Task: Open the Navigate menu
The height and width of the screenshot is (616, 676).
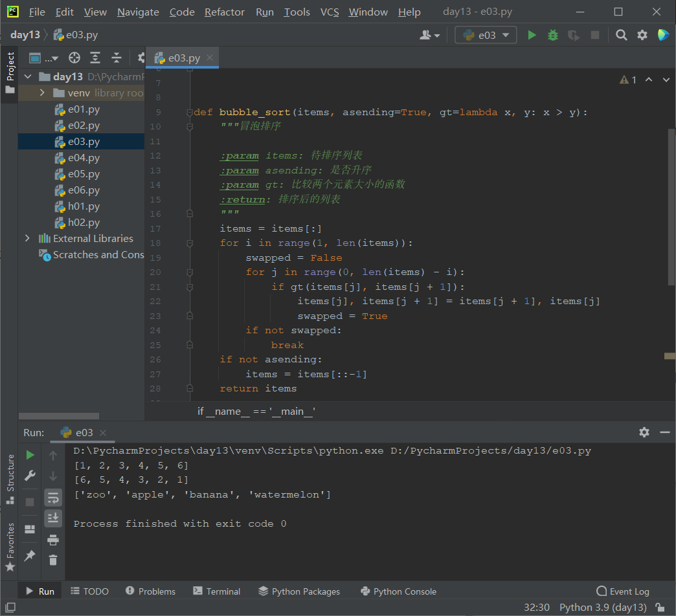Action: 138,12
